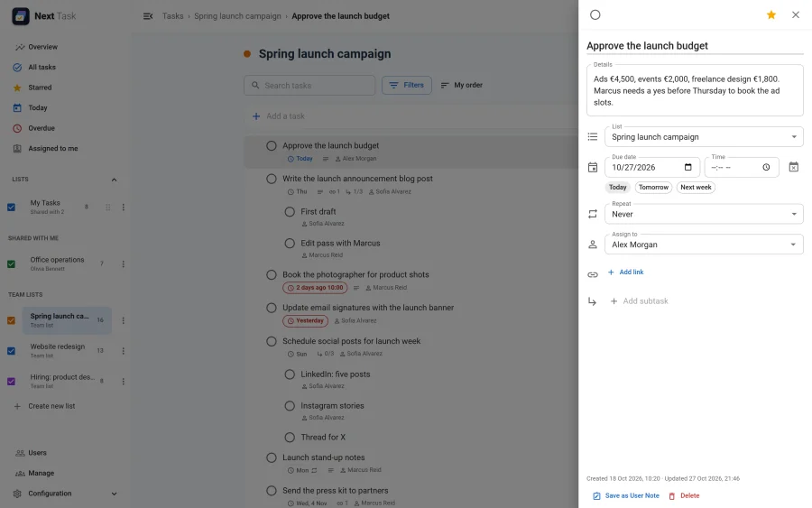Click the search magnifier icon

255,85
